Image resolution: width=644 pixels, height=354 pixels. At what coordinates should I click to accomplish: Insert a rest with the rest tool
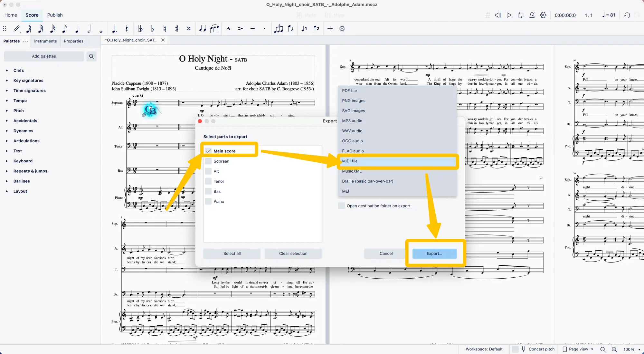127,29
